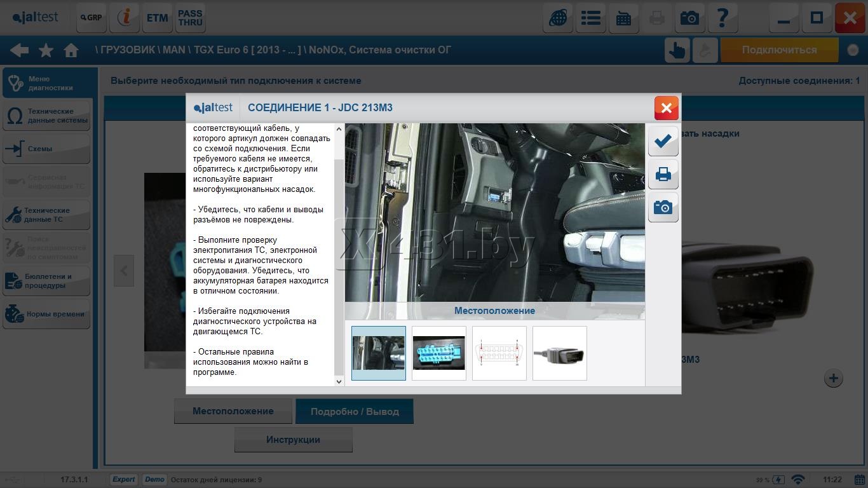Select the Подробно / Вывод tab
This screenshot has width=868, height=488.
pyautogui.click(x=355, y=411)
